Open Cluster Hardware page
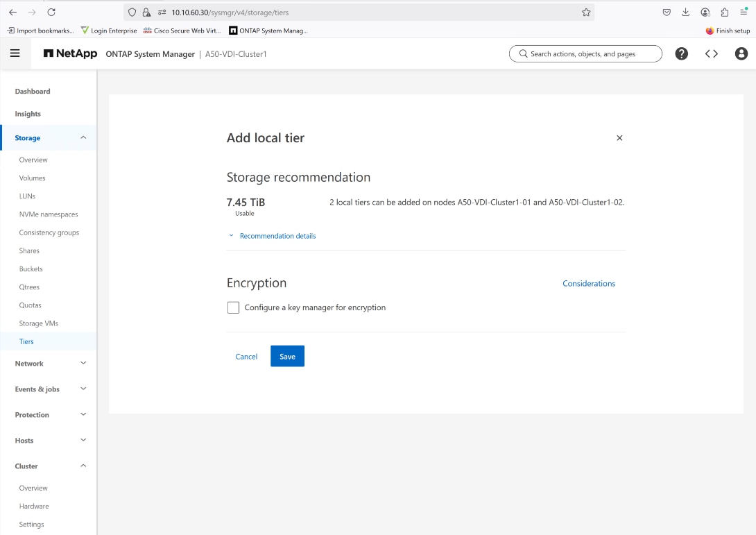Screen dimensions: 756x535 tap(34, 506)
